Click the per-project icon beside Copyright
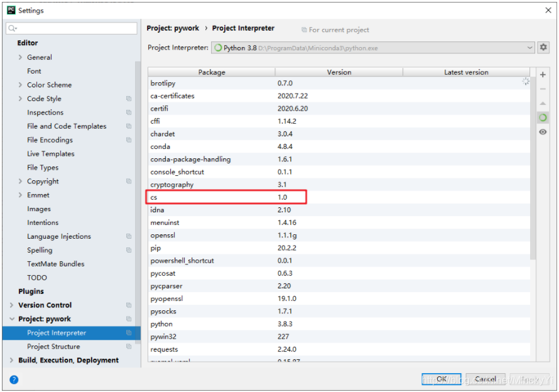The height and width of the screenshot is (392, 559). (x=129, y=181)
